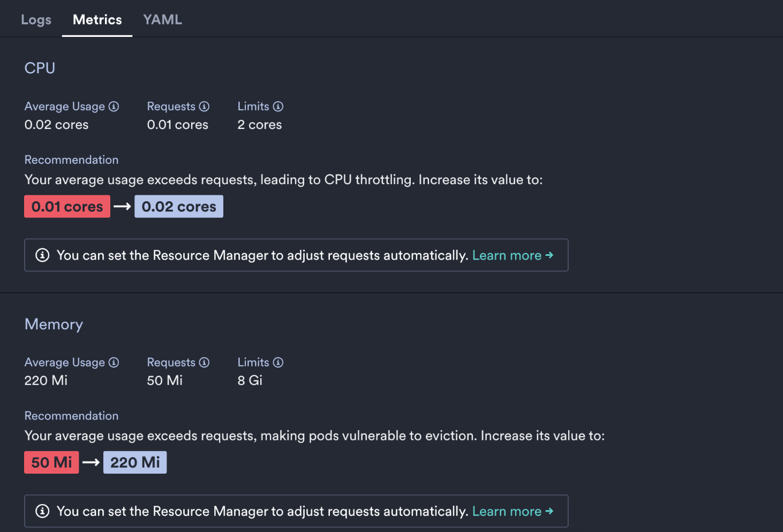Click the Memory average usage value
The width and height of the screenshot is (783, 532).
[x=46, y=380]
